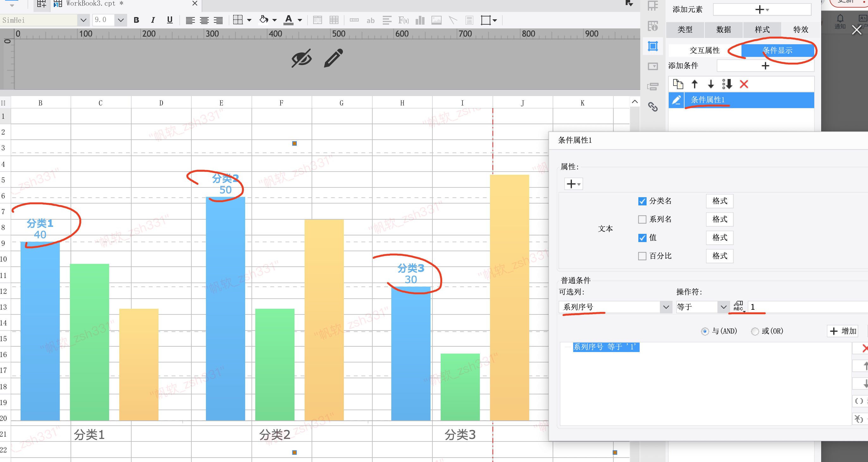Viewport: 868px width, 462px height.
Task: Open the font size 9.0 dropdown
Action: 121,20
